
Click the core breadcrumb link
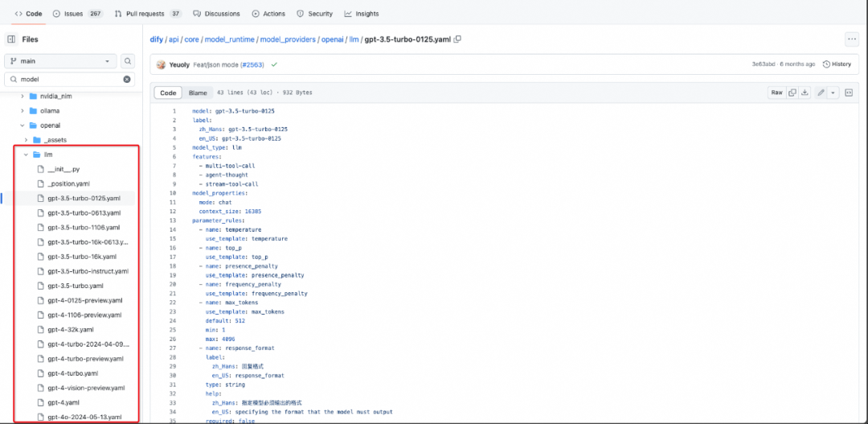coord(191,39)
